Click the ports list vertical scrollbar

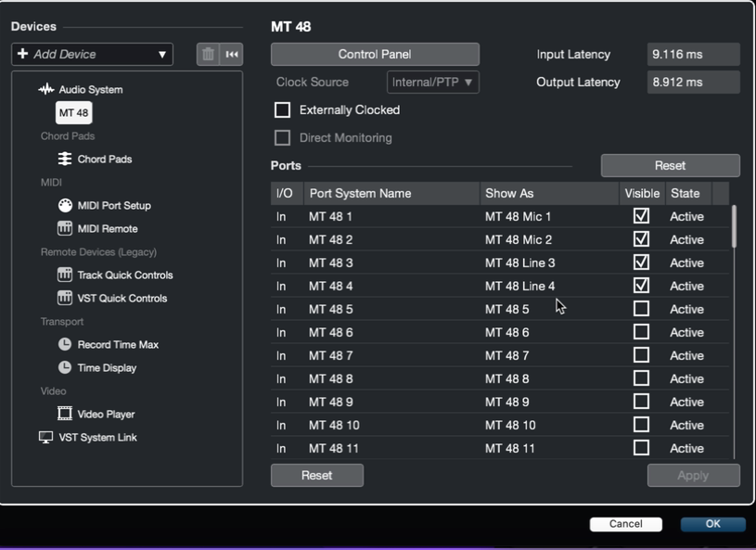735,226
